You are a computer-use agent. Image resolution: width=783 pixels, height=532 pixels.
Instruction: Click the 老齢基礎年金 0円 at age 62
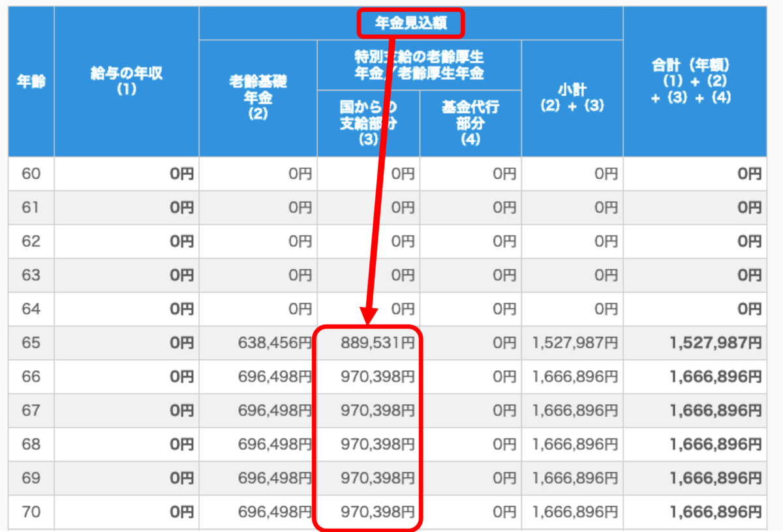[301, 242]
